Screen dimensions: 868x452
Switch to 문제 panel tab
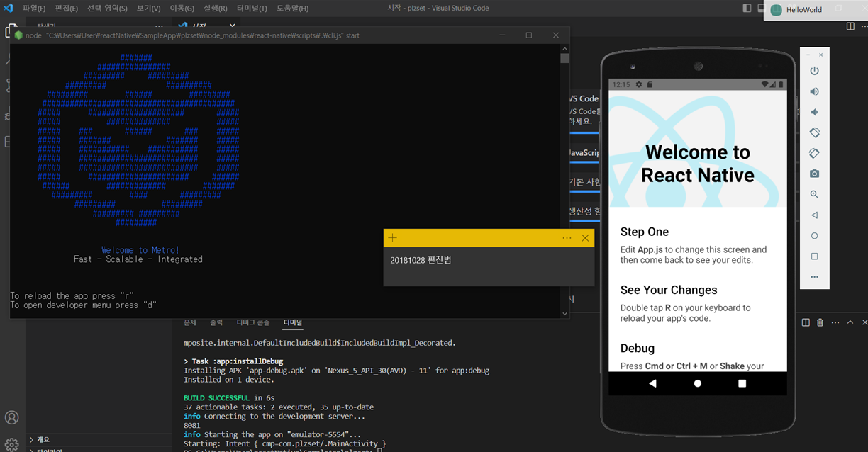tap(190, 322)
